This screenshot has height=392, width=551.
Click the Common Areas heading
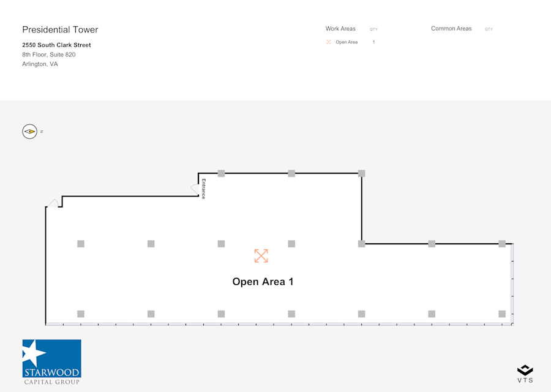coord(451,28)
